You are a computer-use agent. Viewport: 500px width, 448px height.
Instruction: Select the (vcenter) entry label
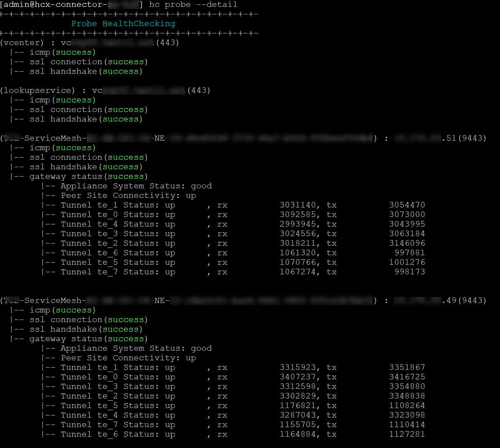tap(22, 43)
